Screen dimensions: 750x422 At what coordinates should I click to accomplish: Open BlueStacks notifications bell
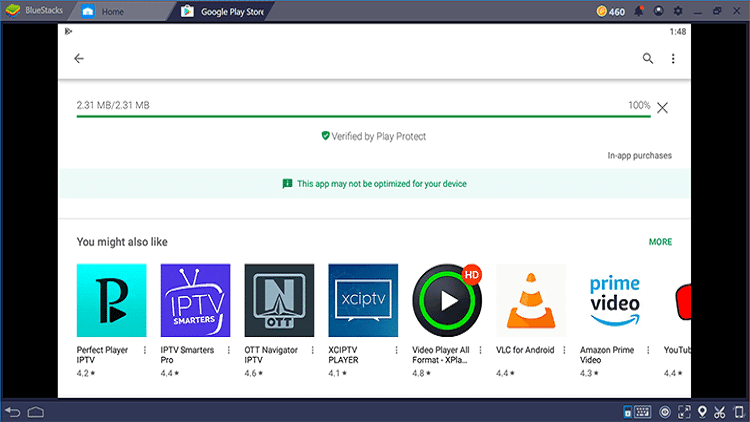point(639,11)
